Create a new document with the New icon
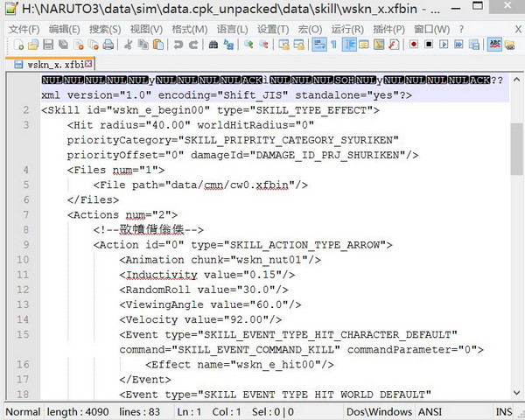This screenshot has height=420, width=525. (x=18, y=45)
